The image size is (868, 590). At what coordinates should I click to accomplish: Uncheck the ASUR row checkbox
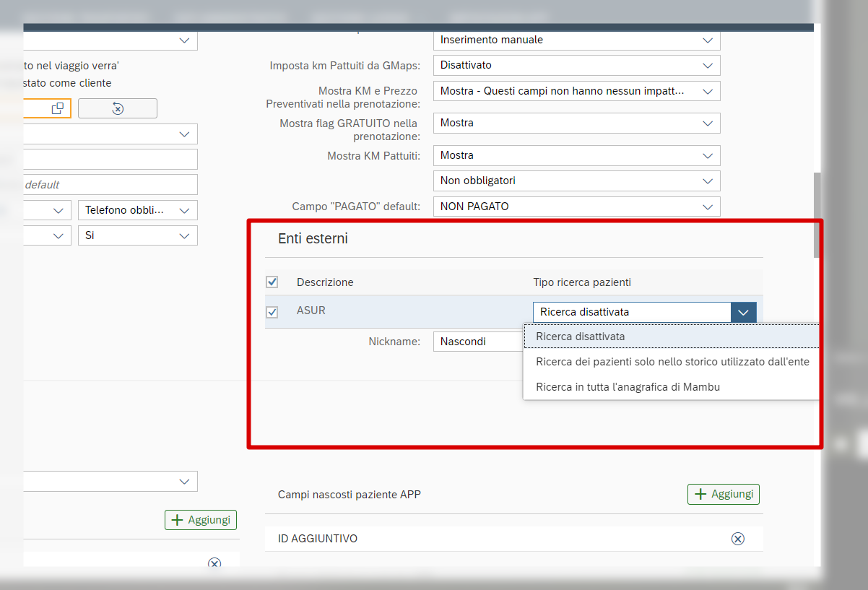point(272,313)
